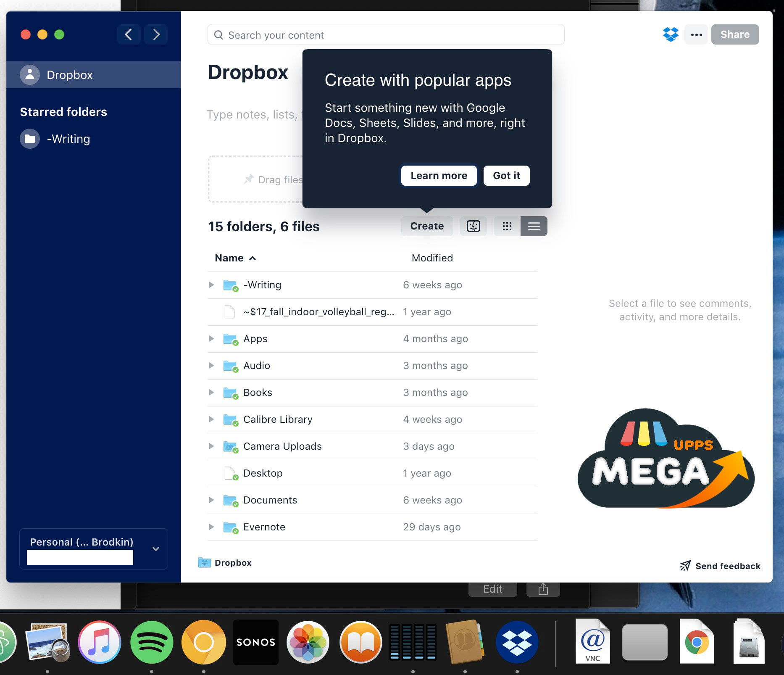Open Chrome Canary from the dock
Image resolution: width=784 pixels, height=675 pixels.
tap(204, 642)
